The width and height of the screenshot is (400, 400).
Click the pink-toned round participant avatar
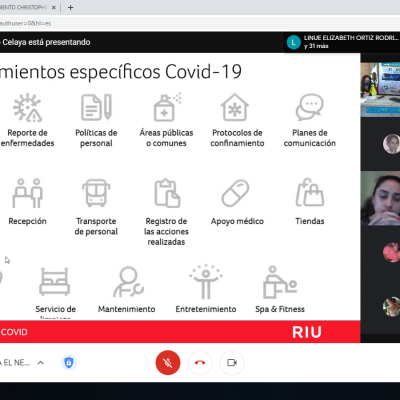(x=391, y=252)
